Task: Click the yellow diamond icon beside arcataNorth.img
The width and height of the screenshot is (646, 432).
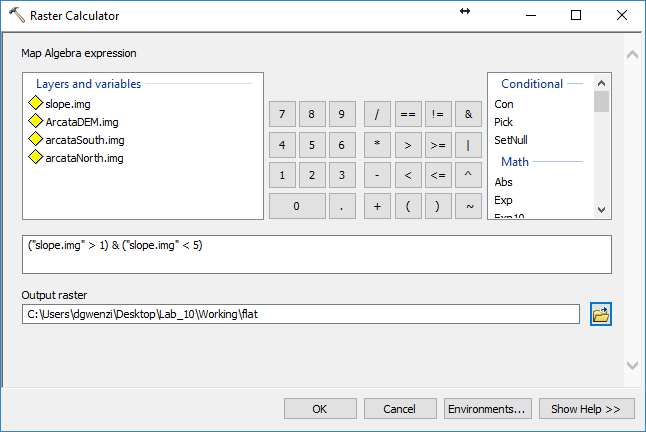Action: [36, 157]
